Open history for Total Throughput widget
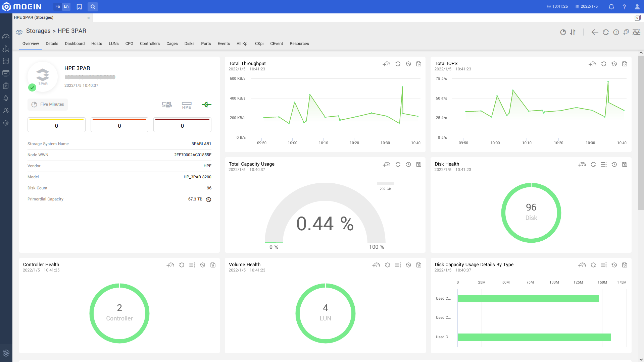Screen dimensions: 644x362 pos(408,64)
